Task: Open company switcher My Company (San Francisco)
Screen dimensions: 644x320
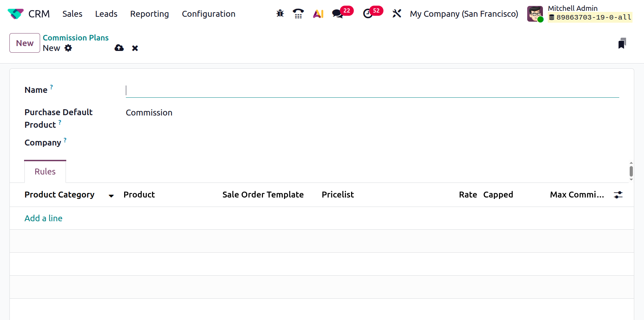Action: click(464, 14)
